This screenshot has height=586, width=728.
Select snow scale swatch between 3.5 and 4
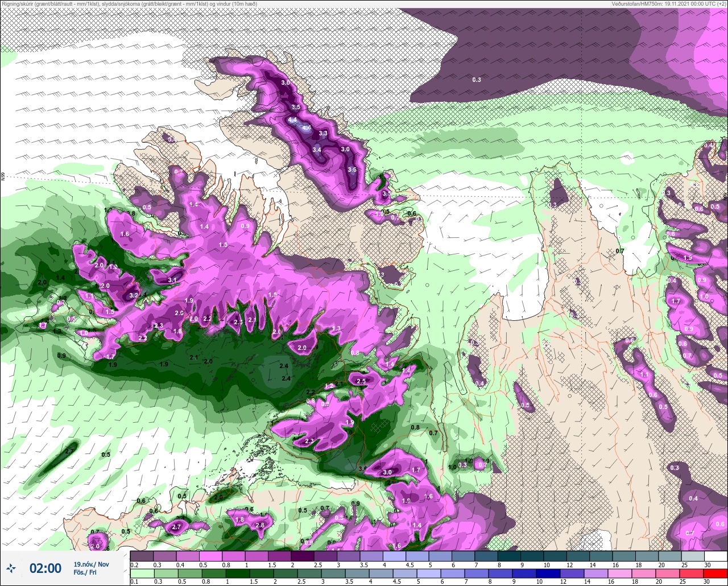pyautogui.click(x=371, y=556)
